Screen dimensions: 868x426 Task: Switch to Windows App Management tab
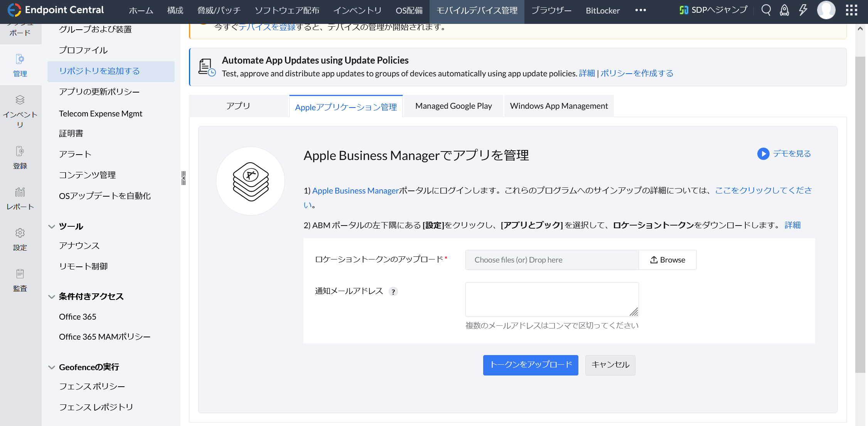(x=559, y=106)
